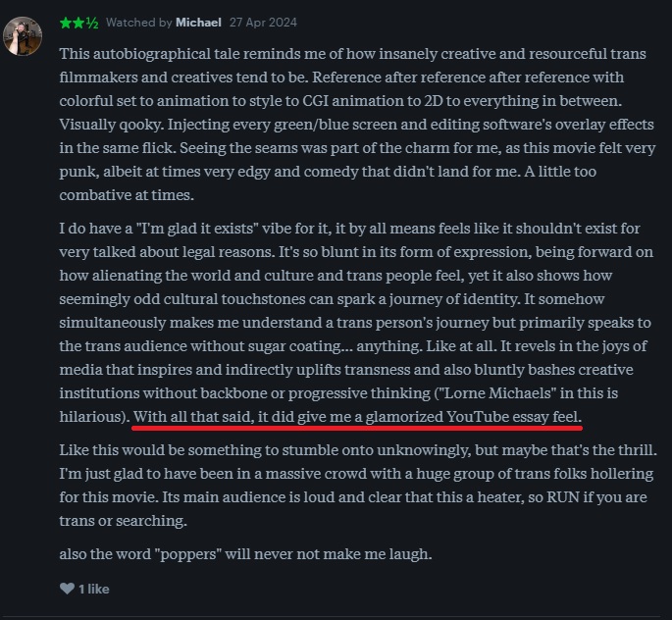Screen dimensions: 672x620
Task: Click the final line about the word poppers
Action: [x=245, y=554]
